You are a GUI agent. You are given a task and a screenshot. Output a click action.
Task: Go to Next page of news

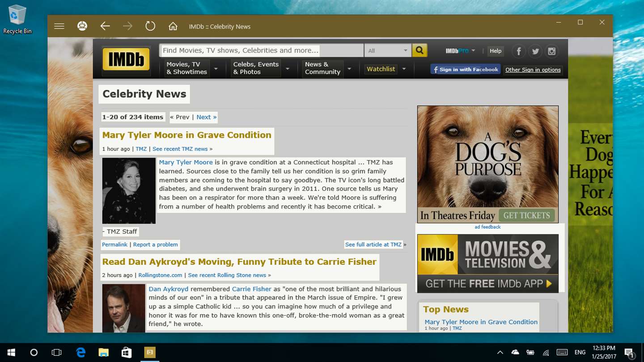206,117
